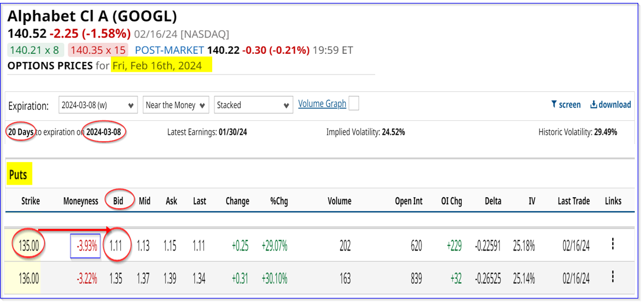
Task: Sort by Last Trade column header
Action: point(573,201)
